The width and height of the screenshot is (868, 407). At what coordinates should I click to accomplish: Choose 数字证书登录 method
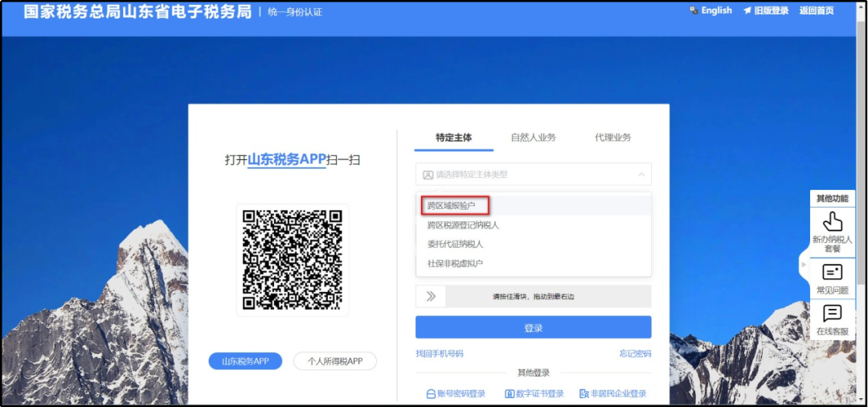pos(540,393)
